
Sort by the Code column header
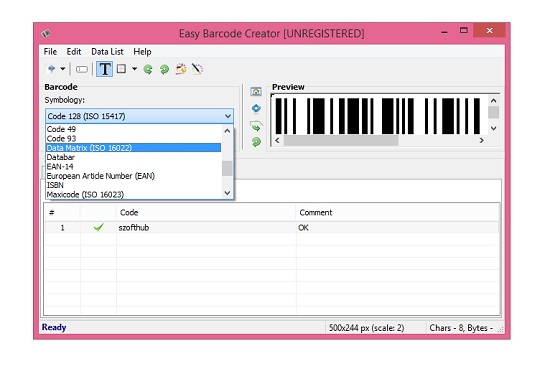click(x=206, y=212)
